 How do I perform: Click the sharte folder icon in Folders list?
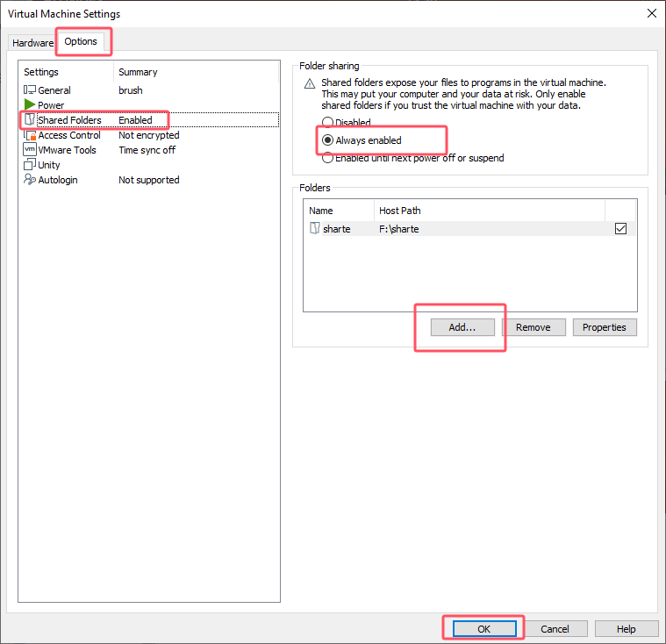coord(315,229)
